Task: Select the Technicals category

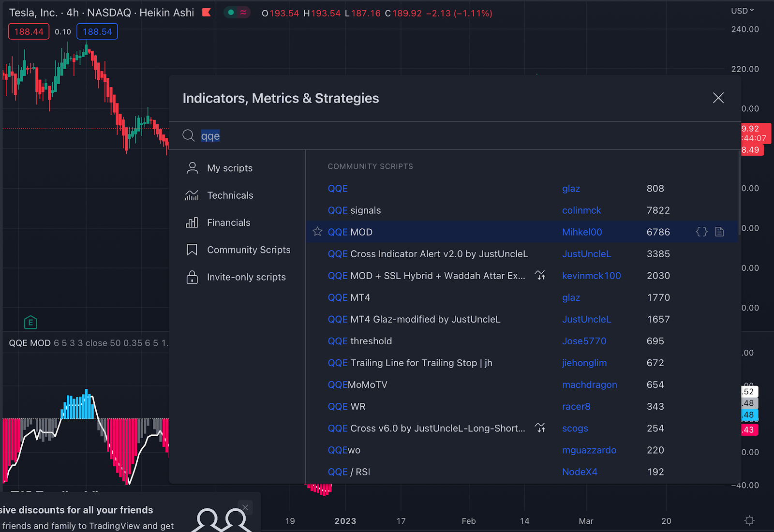Action: (x=230, y=195)
